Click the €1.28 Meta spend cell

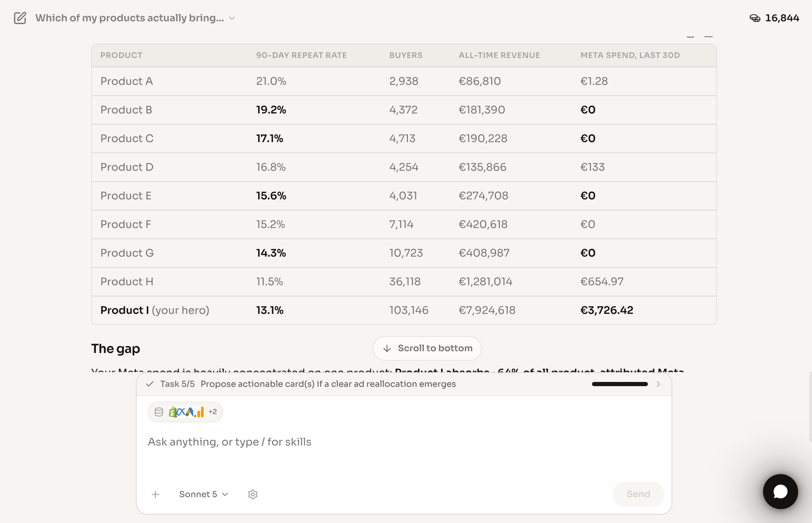(x=594, y=81)
